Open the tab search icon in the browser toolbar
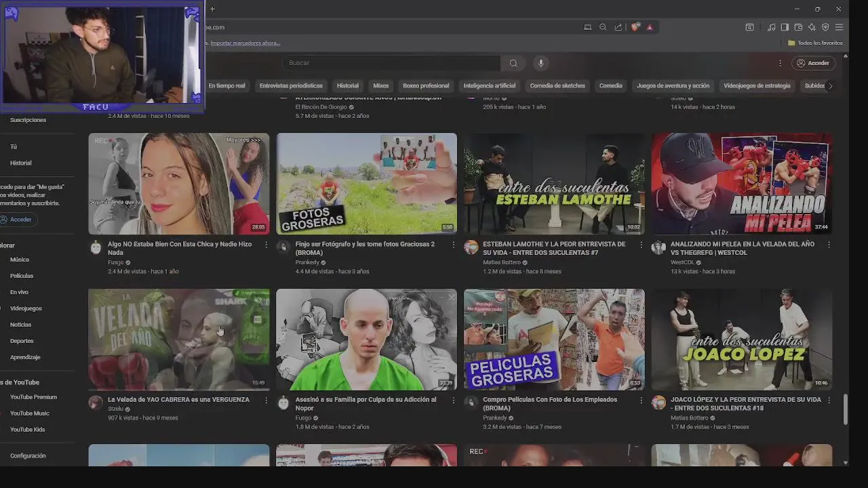The width and height of the screenshot is (868, 488). (x=749, y=27)
